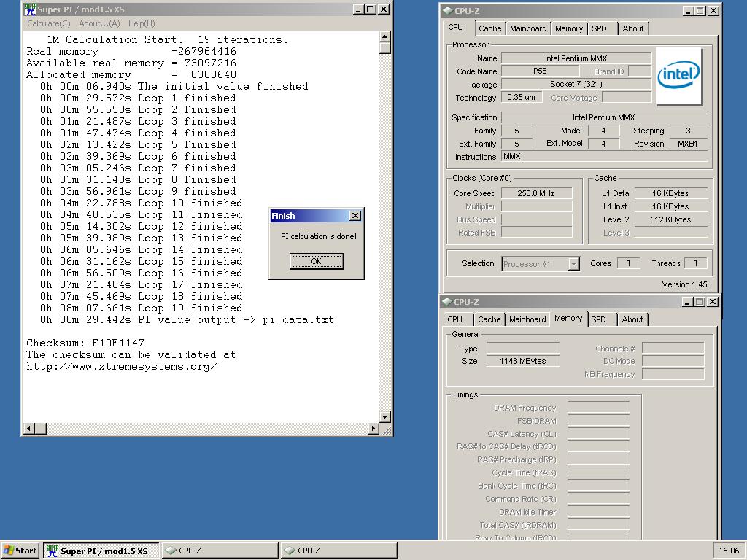
Task: Open About tab in lower CPU-Z window
Action: coord(632,319)
